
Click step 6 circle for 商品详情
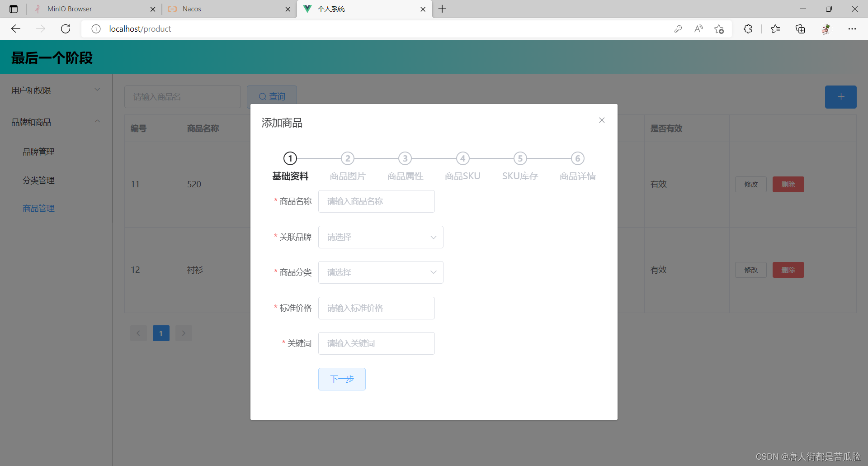tap(578, 158)
